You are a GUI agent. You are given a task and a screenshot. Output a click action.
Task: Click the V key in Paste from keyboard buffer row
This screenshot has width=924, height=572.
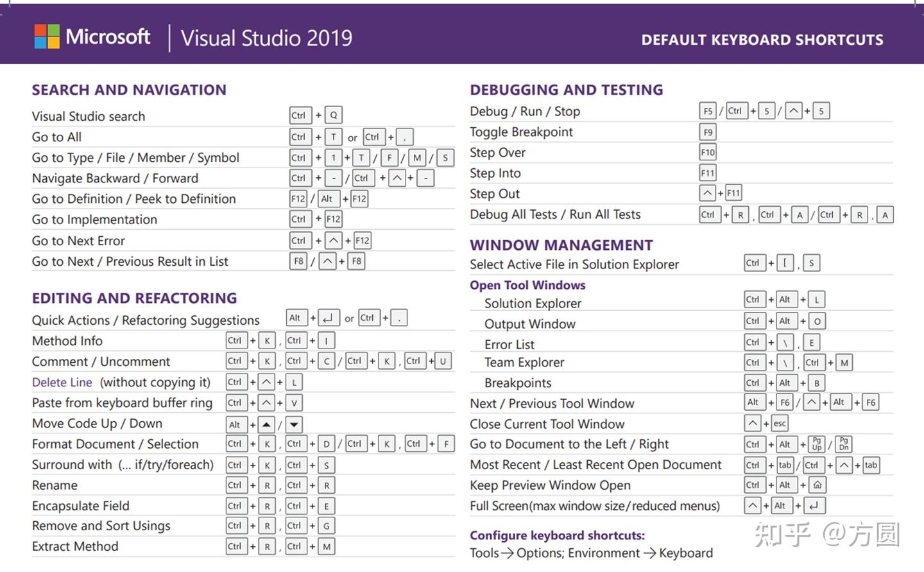pos(294,403)
